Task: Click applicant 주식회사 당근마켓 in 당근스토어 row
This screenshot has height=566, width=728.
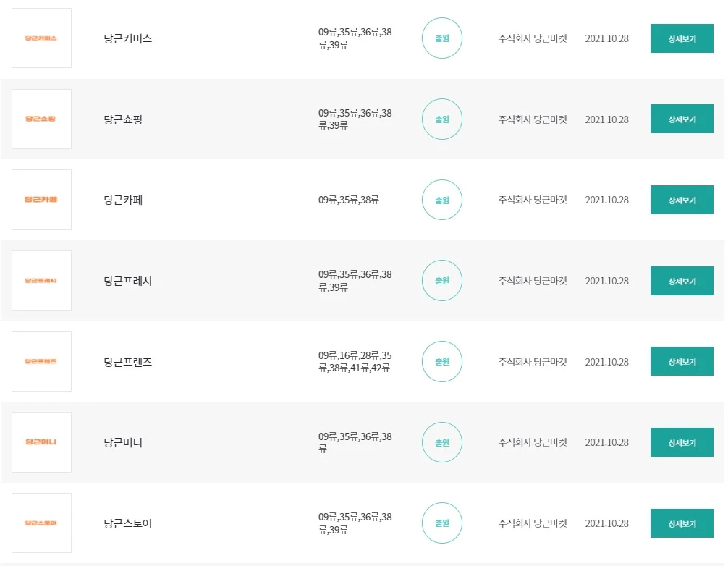Action: click(532, 523)
